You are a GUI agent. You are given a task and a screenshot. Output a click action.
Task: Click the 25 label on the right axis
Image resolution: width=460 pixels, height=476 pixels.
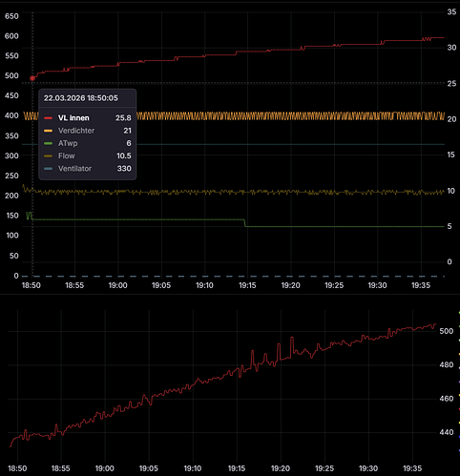click(451, 83)
